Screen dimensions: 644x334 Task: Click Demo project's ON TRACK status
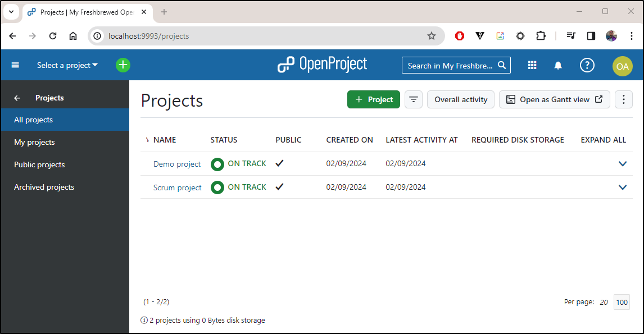239,164
